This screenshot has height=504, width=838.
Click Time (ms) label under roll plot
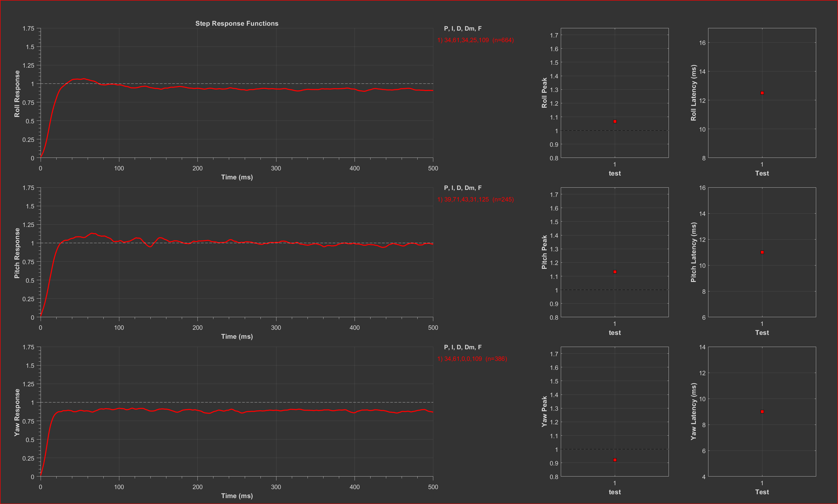click(237, 177)
